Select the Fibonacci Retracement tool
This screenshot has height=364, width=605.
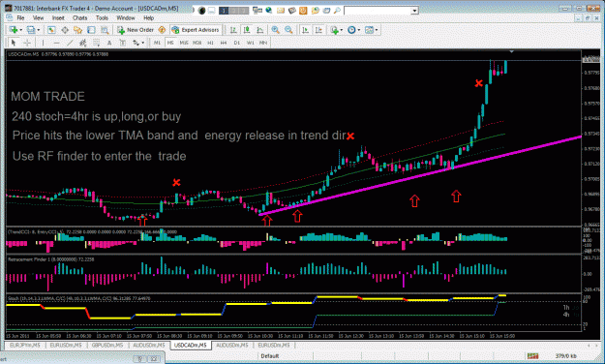pos(97,43)
